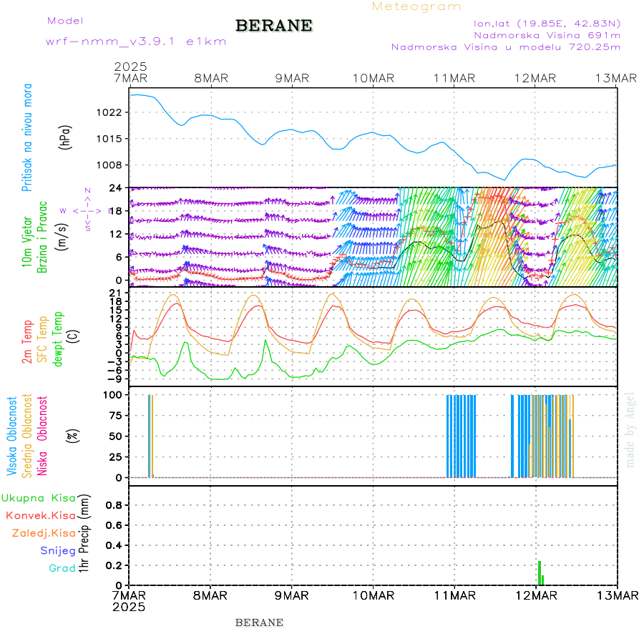
Task: Click the bold "BERANE" title above the charts
Action: [274, 26]
